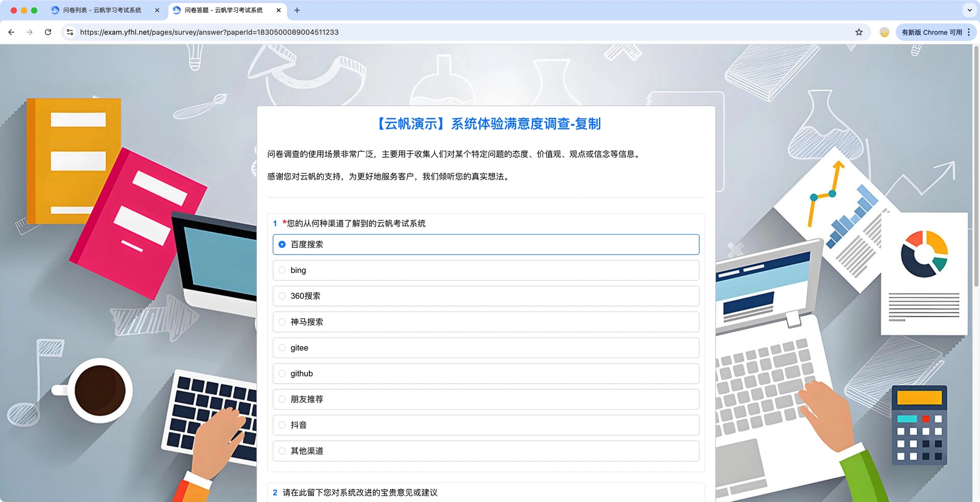This screenshot has width=980, height=502.
Task: Click the page vertical scrollbar
Action: (976, 166)
